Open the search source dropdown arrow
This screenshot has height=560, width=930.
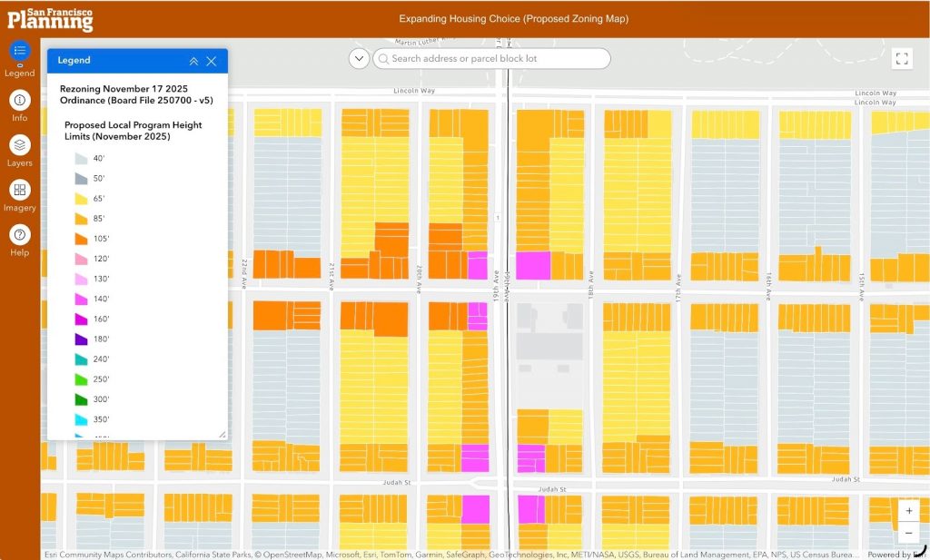pyautogui.click(x=359, y=59)
